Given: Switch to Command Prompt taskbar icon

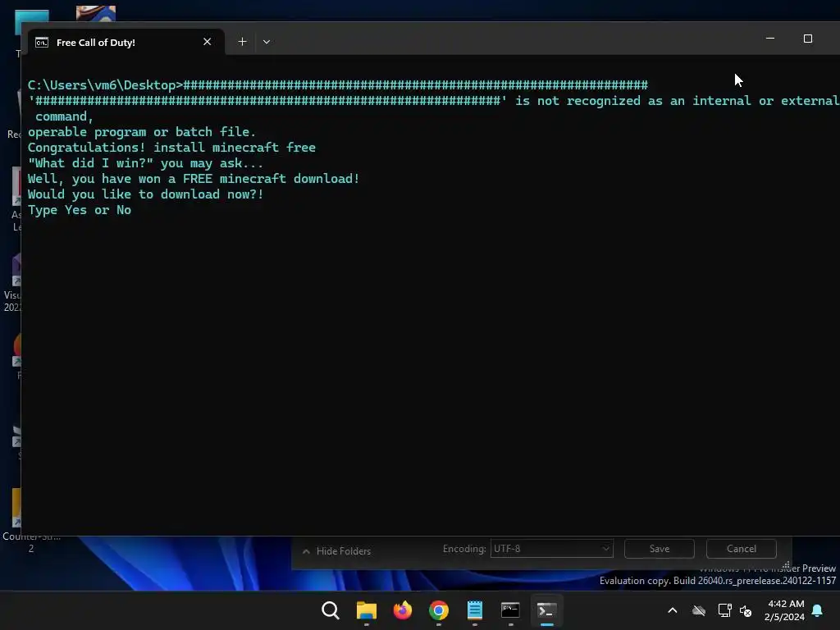Looking at the screenshot, I should click(510, 610).
